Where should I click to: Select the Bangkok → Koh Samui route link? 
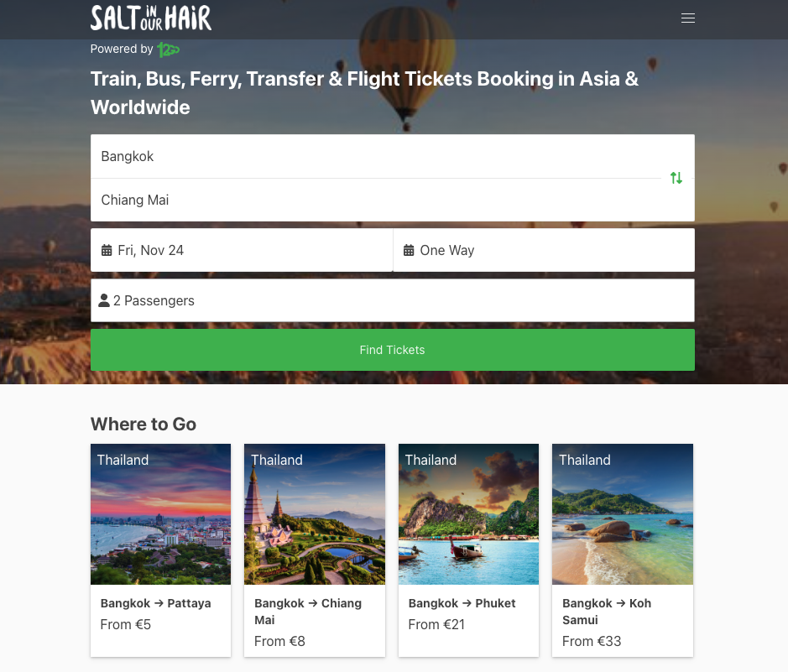pyautogui.click(x=607, y=612)
